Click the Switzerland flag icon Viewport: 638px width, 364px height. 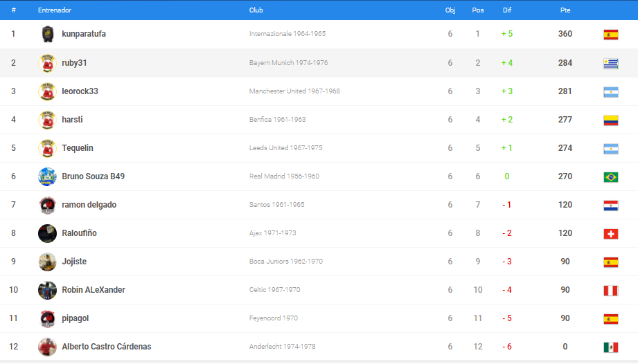pos(610,234)
